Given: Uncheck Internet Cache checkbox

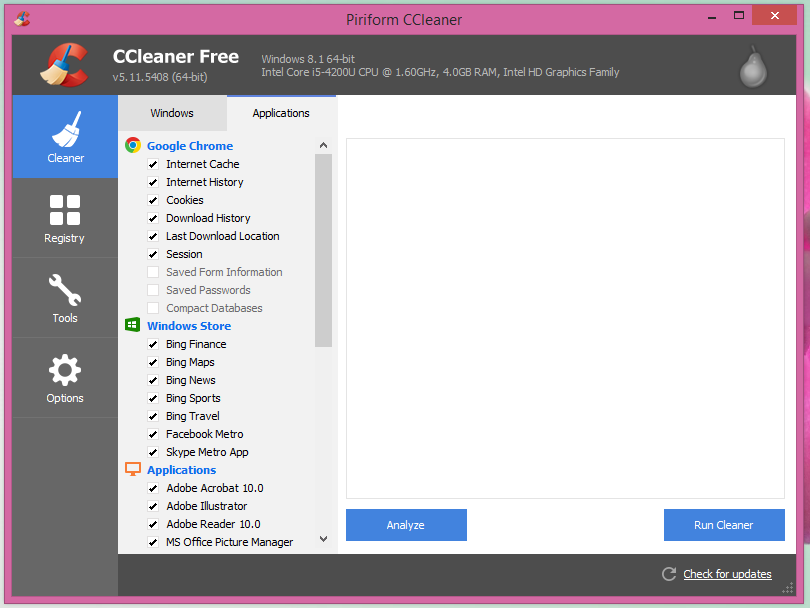Looking at the screenshot, I should tap(153, 164).
